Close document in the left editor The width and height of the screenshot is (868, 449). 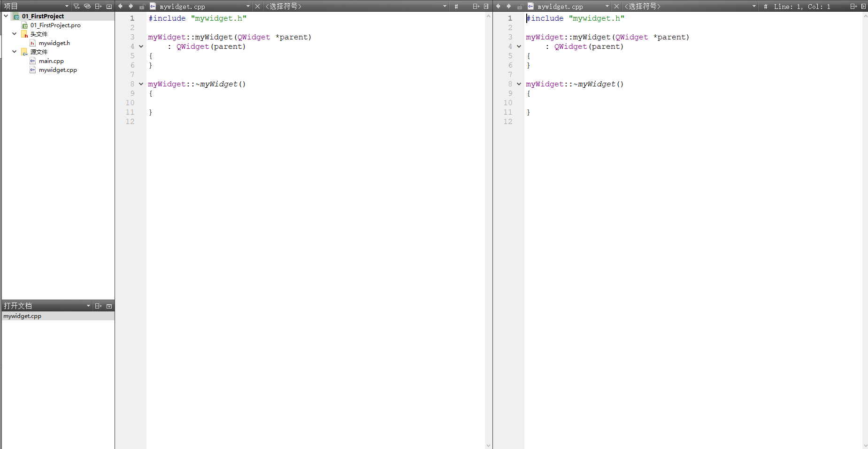coord(258,6)
